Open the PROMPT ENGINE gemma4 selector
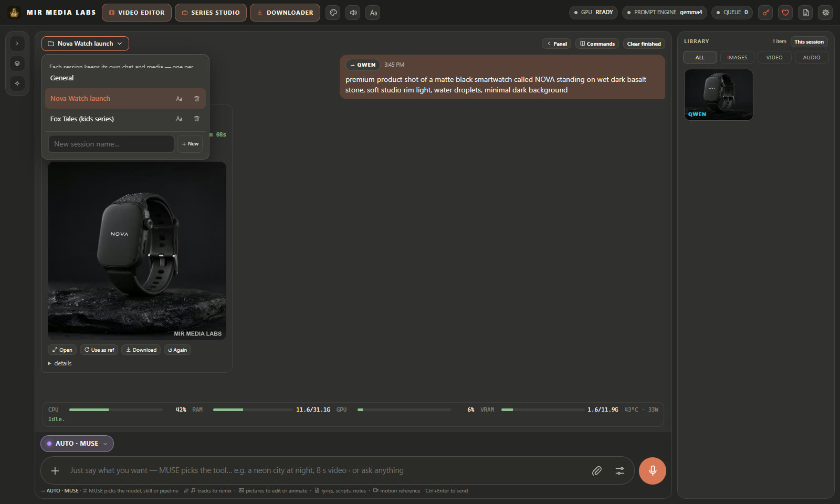The width and height of the screenshot is (840, 504). click(665, 13)
